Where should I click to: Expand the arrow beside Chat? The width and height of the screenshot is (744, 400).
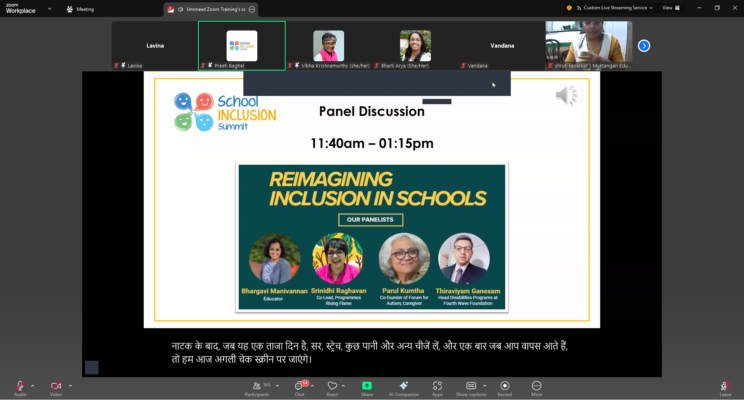[x=312, y=386]
